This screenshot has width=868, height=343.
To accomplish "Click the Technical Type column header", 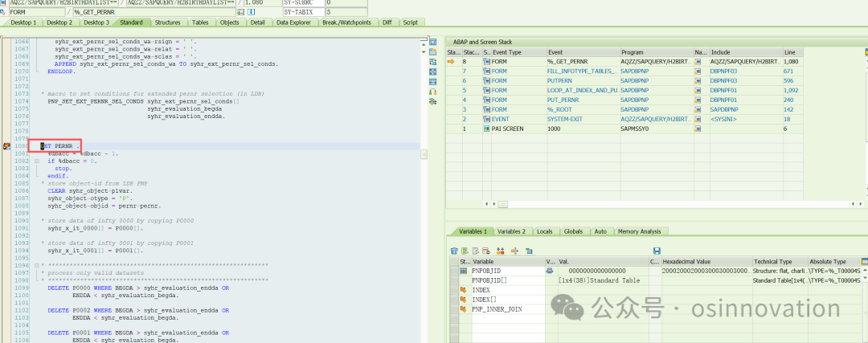I will [780, 261].
